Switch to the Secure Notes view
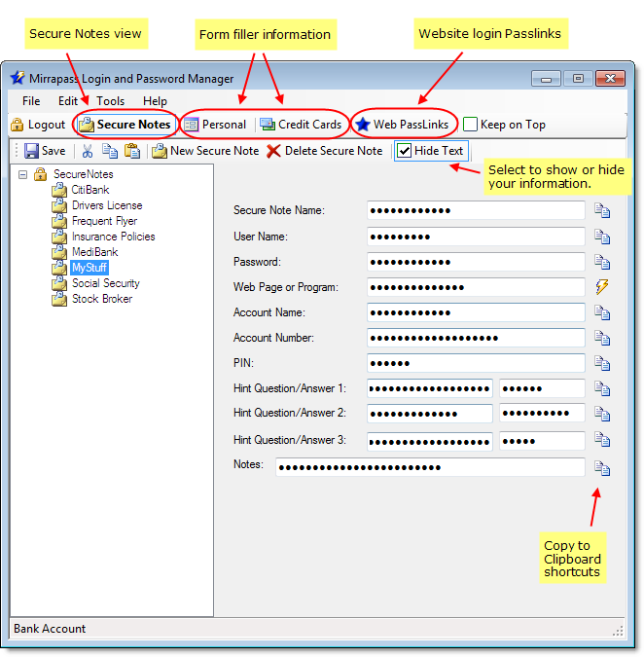The height and width of the screenshot is (657, 644). coord(125,125)
